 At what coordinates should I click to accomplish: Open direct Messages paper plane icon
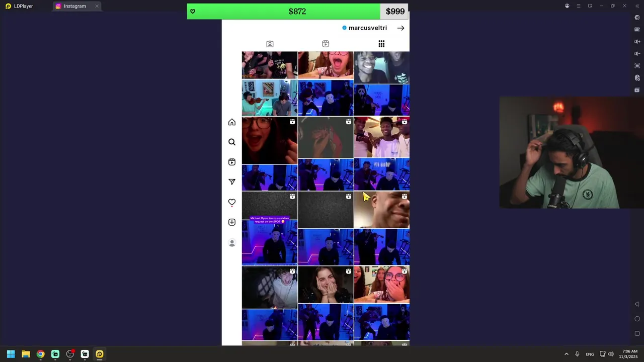232,182
